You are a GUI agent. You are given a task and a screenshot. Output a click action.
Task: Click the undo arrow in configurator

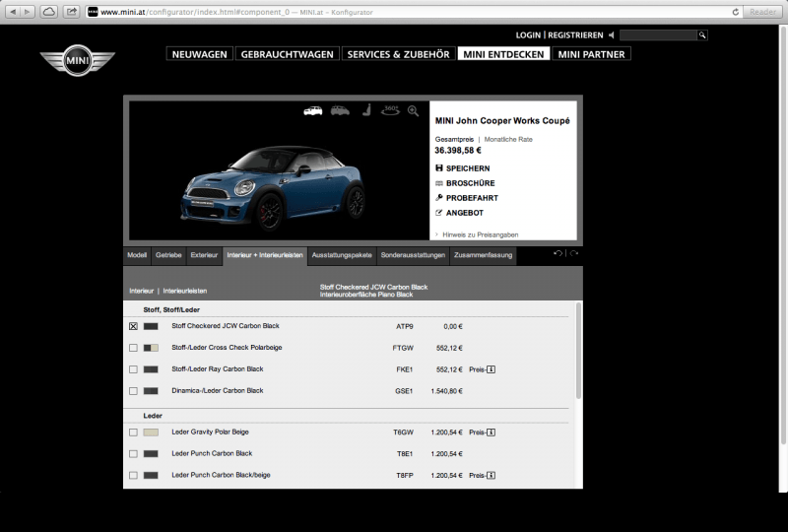(558, 253)
